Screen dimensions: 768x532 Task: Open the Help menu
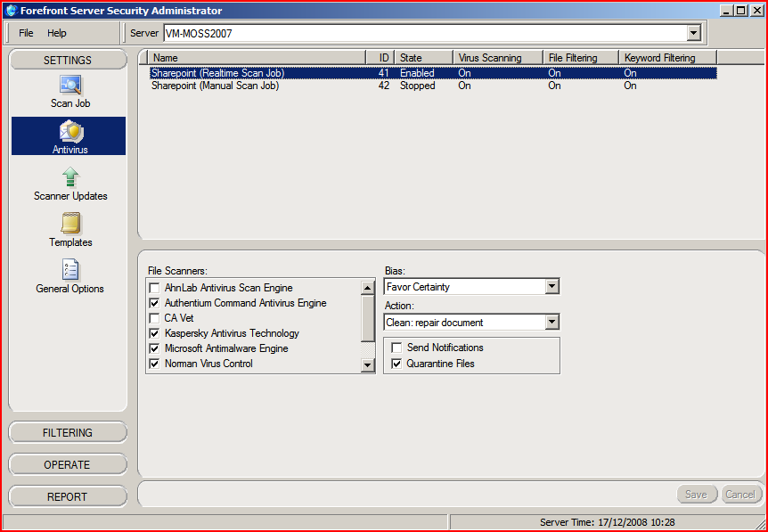tap(57, 33)
